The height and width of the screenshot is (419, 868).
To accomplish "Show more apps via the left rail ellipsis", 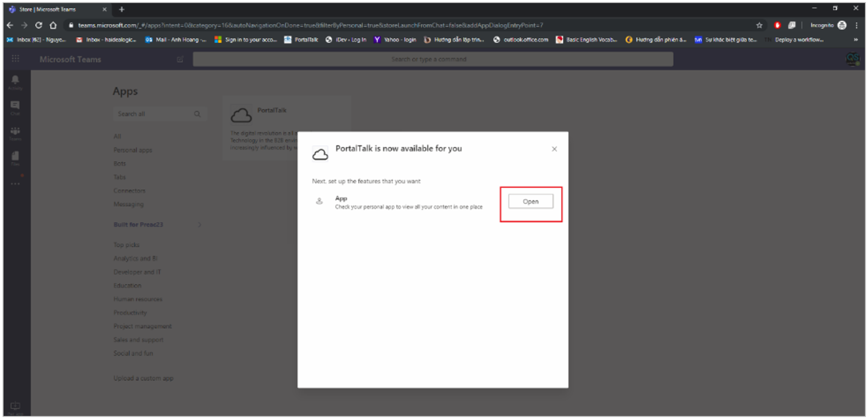I will 16,184.
